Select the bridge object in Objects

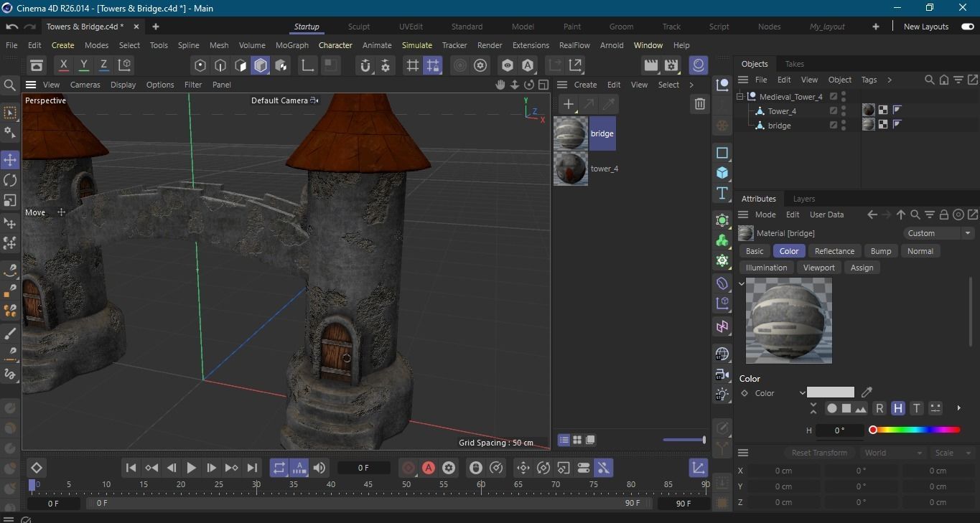(x=779, y=126)
